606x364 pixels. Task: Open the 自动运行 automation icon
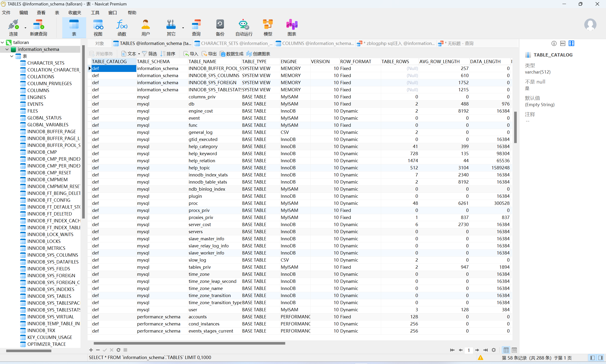click(244, 27)
